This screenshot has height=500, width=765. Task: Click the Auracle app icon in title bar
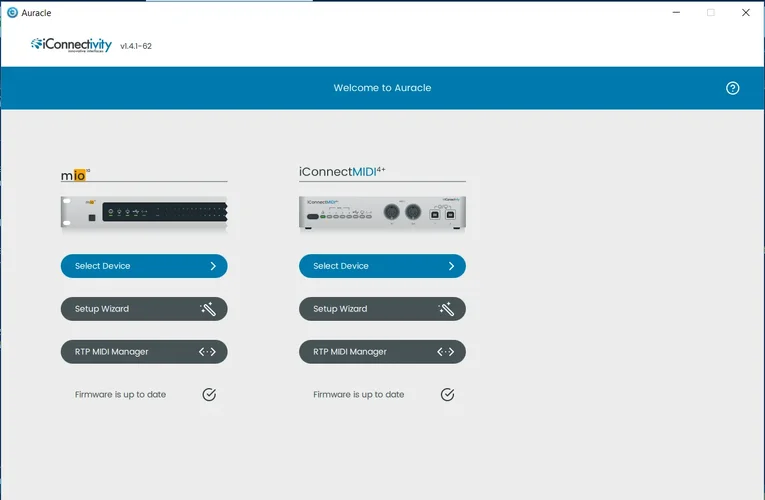tap(12, 13)
